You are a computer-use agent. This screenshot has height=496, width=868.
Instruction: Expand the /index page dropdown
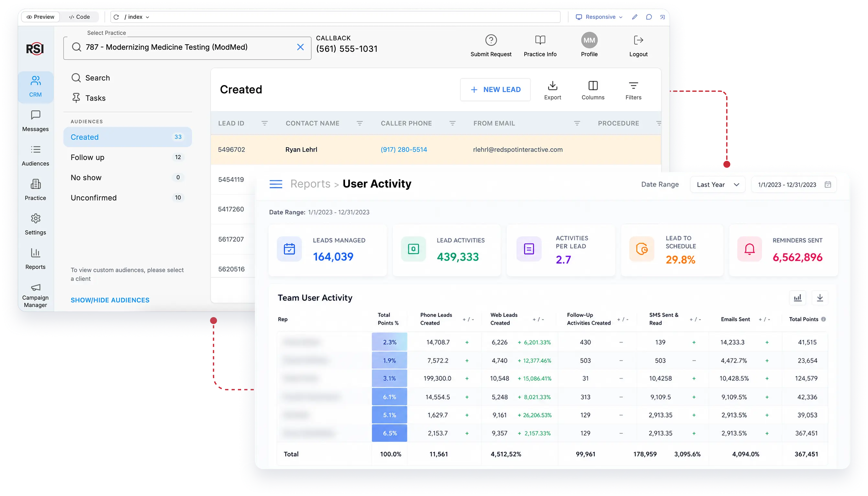[137, 17]
